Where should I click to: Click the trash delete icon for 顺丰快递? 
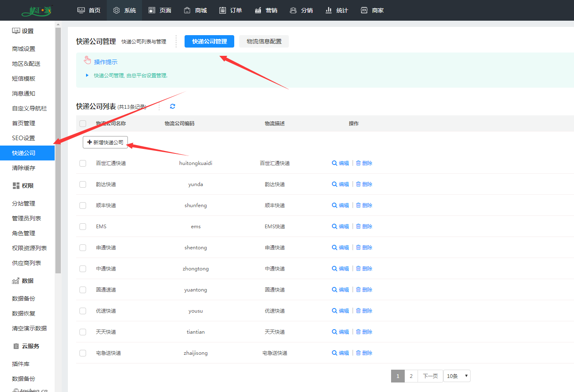click(x=358, y=206)
